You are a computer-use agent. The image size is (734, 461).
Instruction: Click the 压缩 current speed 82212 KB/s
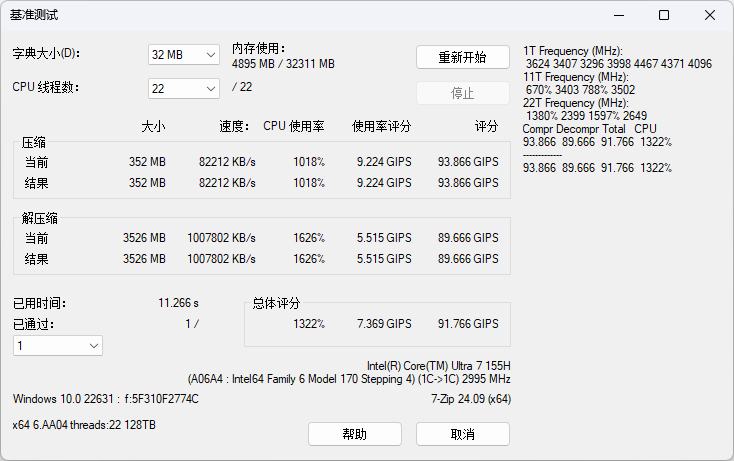(227, 162)
